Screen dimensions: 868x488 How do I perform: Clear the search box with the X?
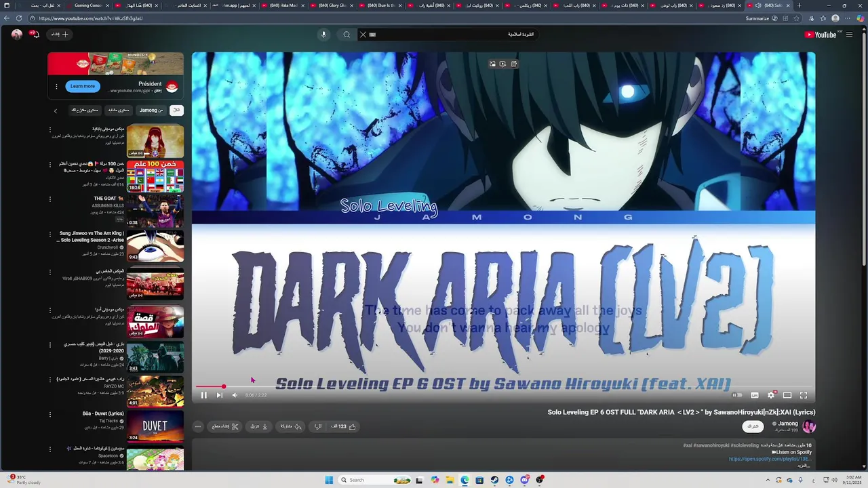363,35
